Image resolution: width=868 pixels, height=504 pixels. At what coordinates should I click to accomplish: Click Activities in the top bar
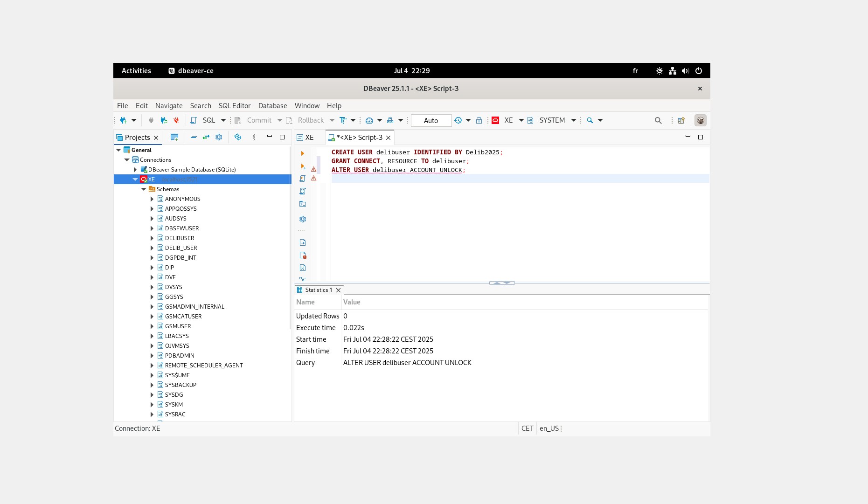pyautogui.click(x=136, y=71)
